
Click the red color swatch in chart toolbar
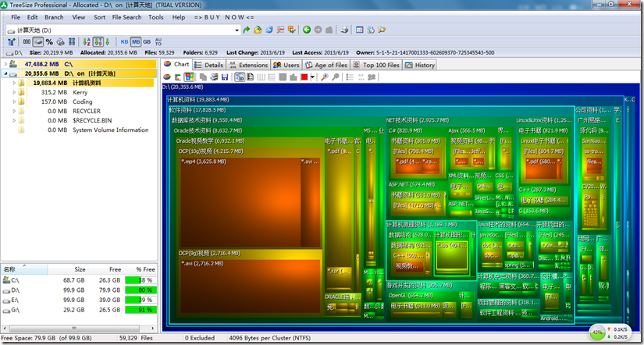(304, 76)
